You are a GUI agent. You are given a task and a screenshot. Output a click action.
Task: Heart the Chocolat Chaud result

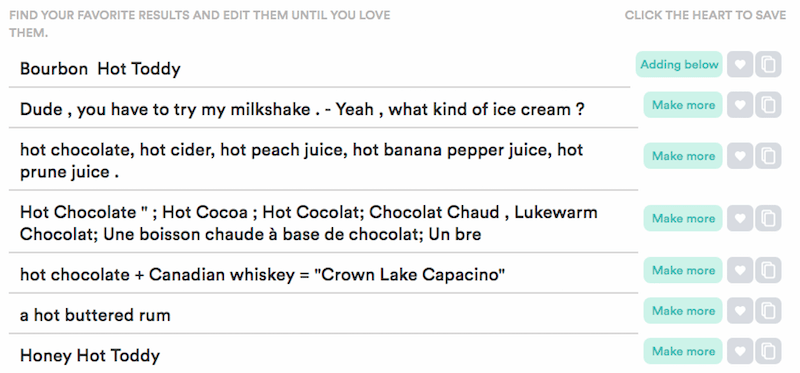(740, 218)
